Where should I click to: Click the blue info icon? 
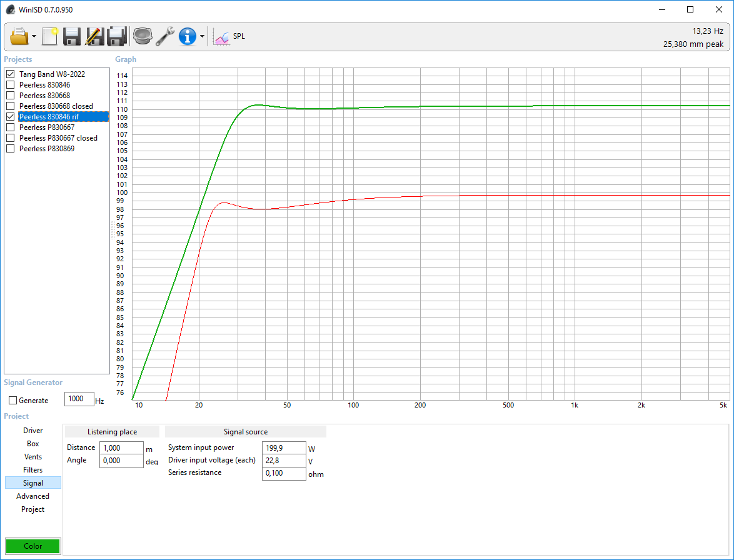point(188,36)
